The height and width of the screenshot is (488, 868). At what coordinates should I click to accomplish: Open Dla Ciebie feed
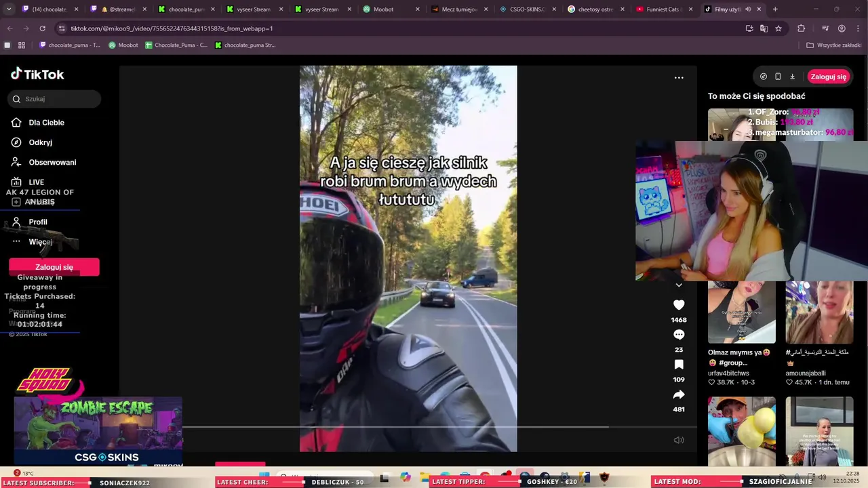click(46, 123)
